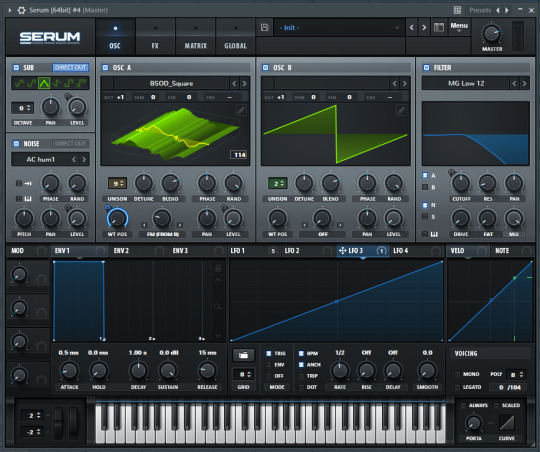This screenshot has width=540, height=452.
Task: Click the MG Low 12 filter name
Action: pyautogui.click(x=466, y=83)
